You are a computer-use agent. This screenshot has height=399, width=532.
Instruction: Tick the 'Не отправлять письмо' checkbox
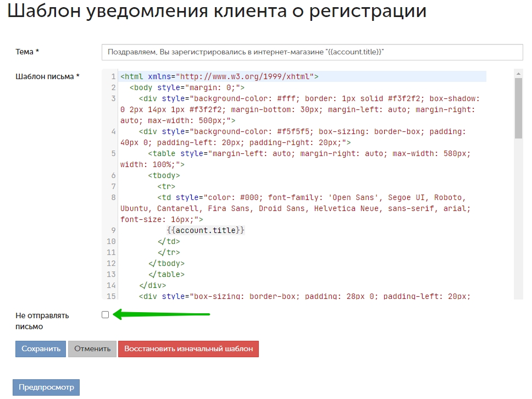[105, 315]
